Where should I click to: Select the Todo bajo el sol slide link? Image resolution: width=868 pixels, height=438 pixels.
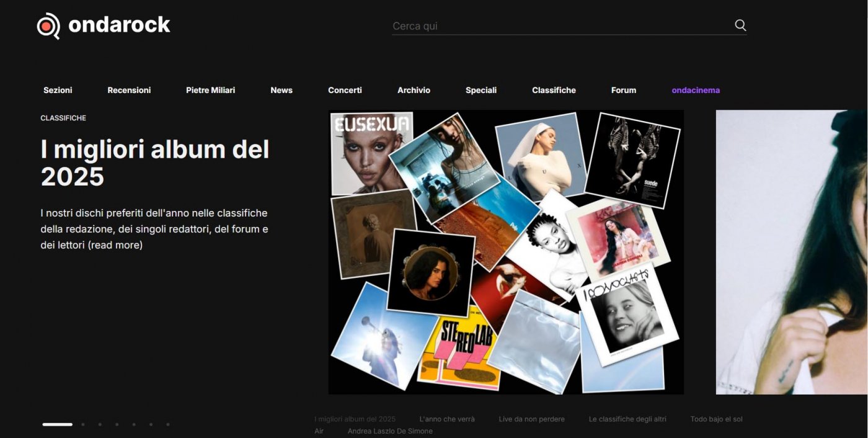coord(716,419)
